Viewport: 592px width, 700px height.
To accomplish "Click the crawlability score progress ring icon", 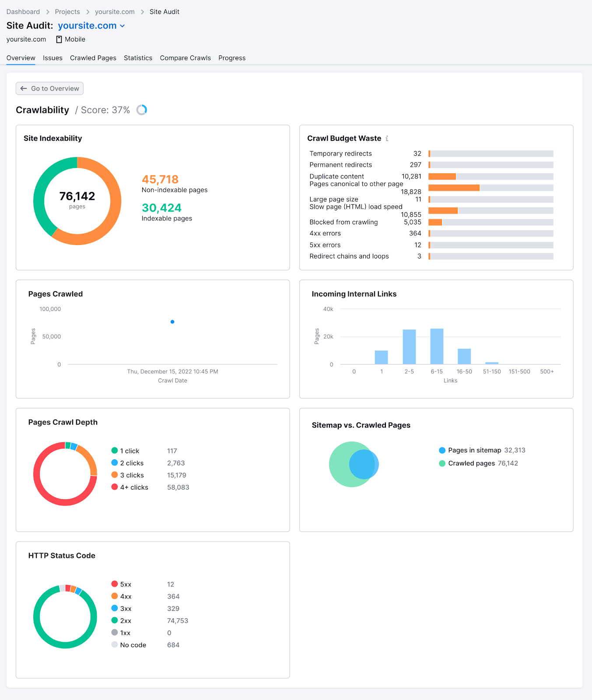I will [142, 110].
